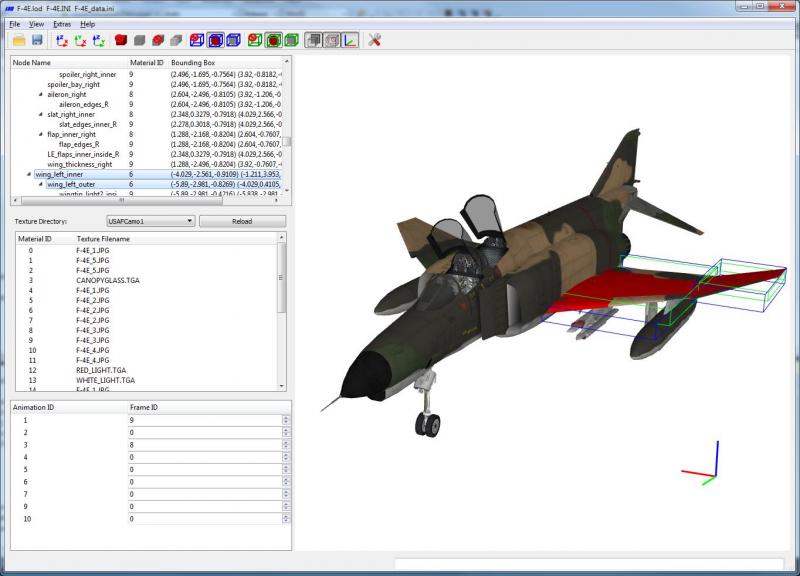Click the node tree vertical scrollbar thumb
This screenshot has width=800, height=576.
pyautogui.click(x=287, y=141)
